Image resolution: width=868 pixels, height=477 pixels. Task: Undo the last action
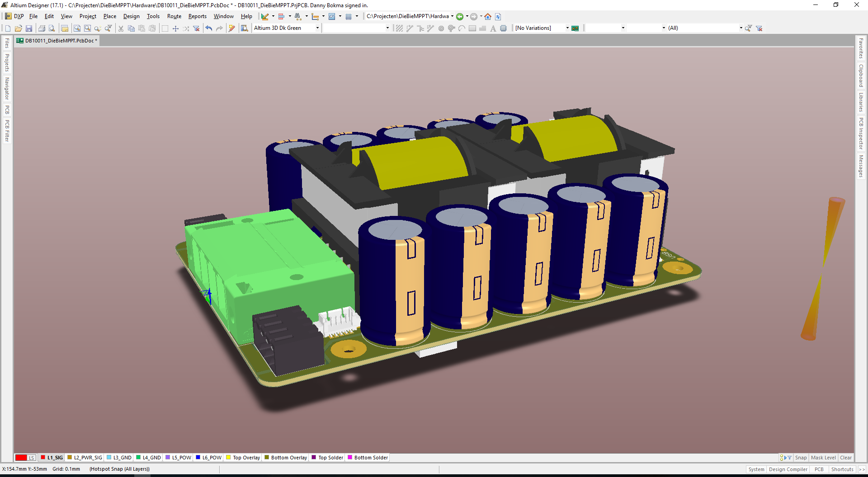coord(209,28)
